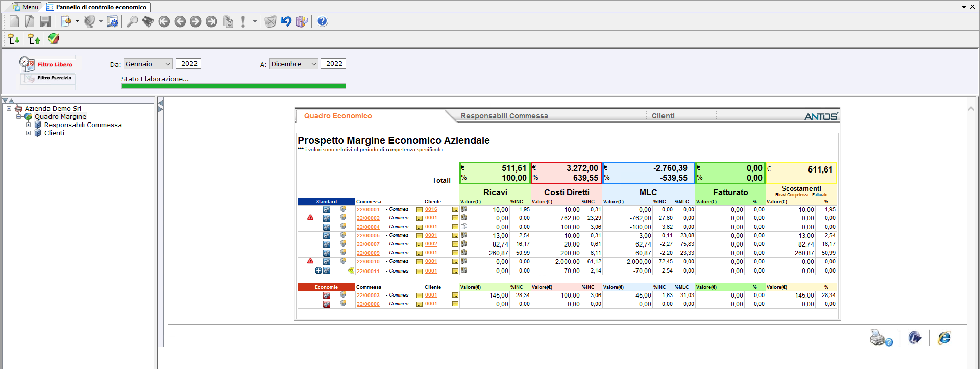This screenshot has height=369, width=980.
Task: Click green Ricavi total box 511,61
Action: (x=495, y=173)
